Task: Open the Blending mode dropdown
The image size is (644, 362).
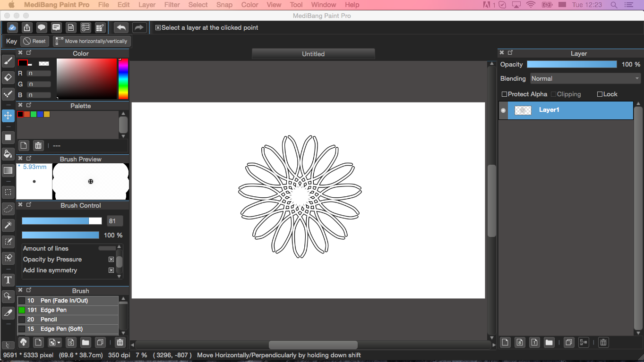Action: [x=585, y=79]
